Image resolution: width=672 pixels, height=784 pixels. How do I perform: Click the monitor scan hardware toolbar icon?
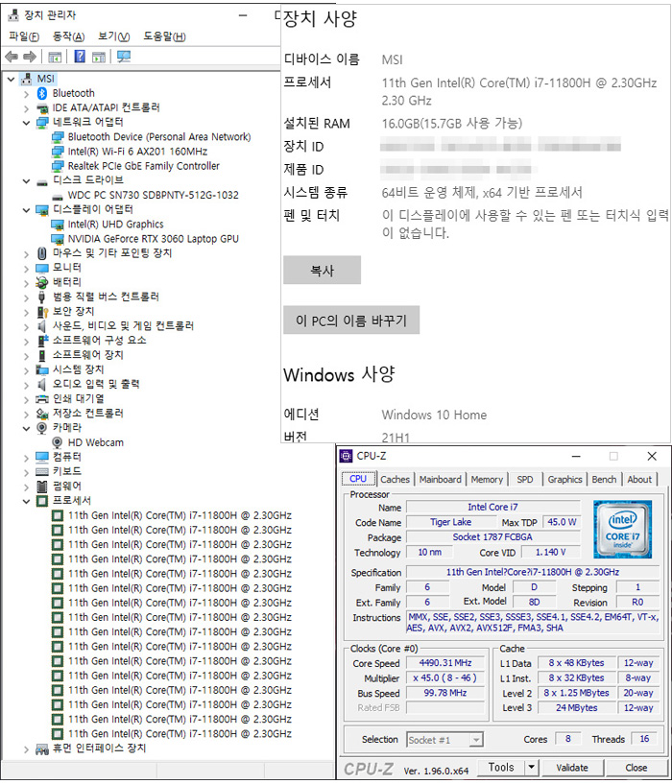tap(124, 57)
